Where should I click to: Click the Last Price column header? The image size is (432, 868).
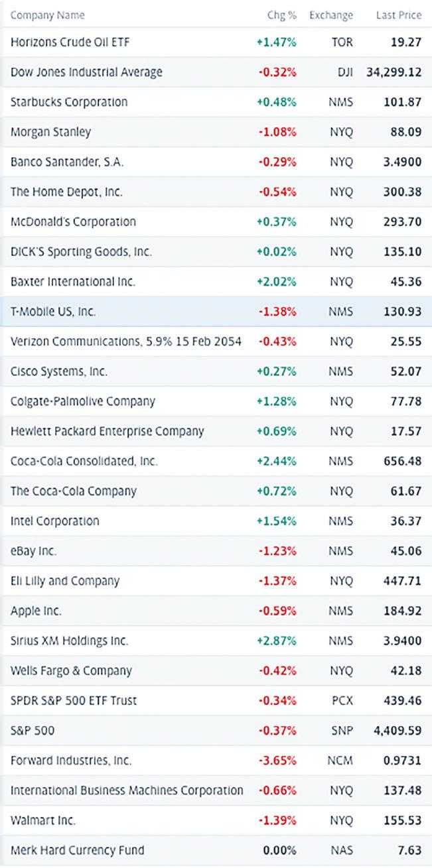pos(398,15)
